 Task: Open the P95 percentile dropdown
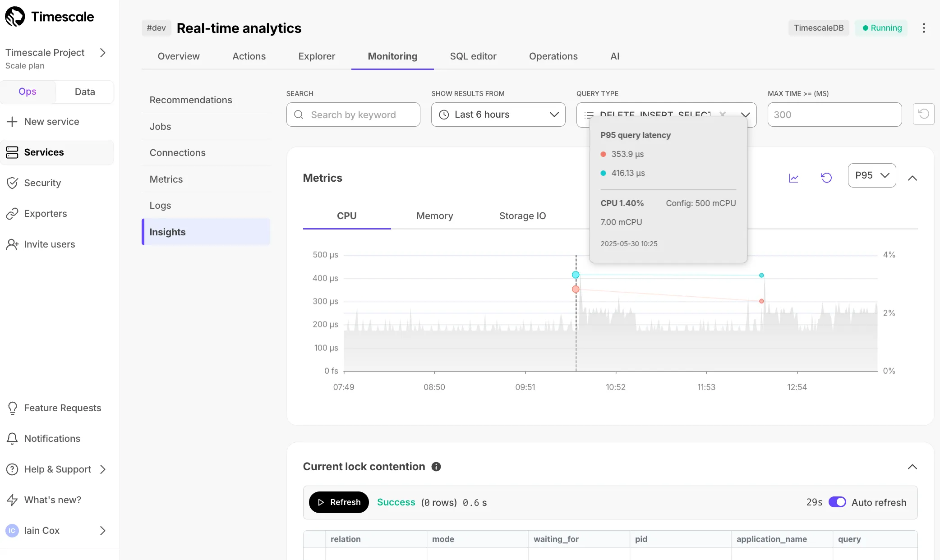pyautogui.click(x=872, y=175)
